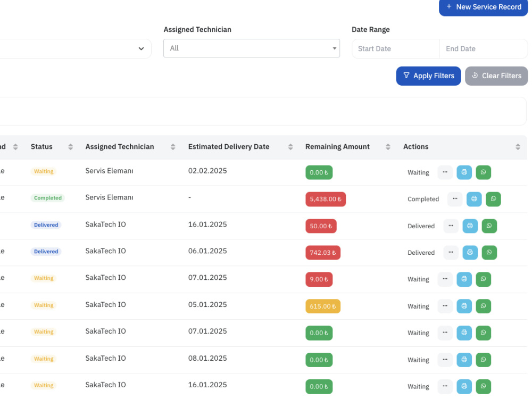The image size is (532, 399).
Task: Send WhatsApp for the 02.02.2025 record
Action: click(483, 172)
